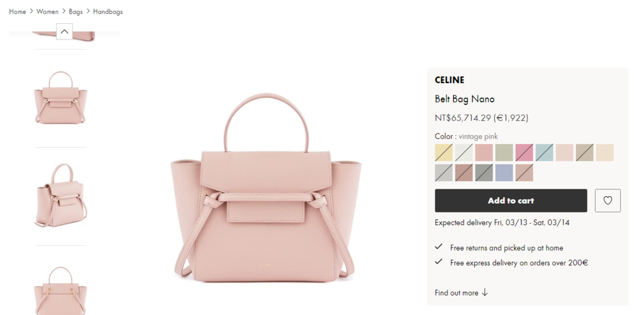View the side-angle bag thumbnail
This screenshot has width=644, height=315.
click(x=61, y=196)
